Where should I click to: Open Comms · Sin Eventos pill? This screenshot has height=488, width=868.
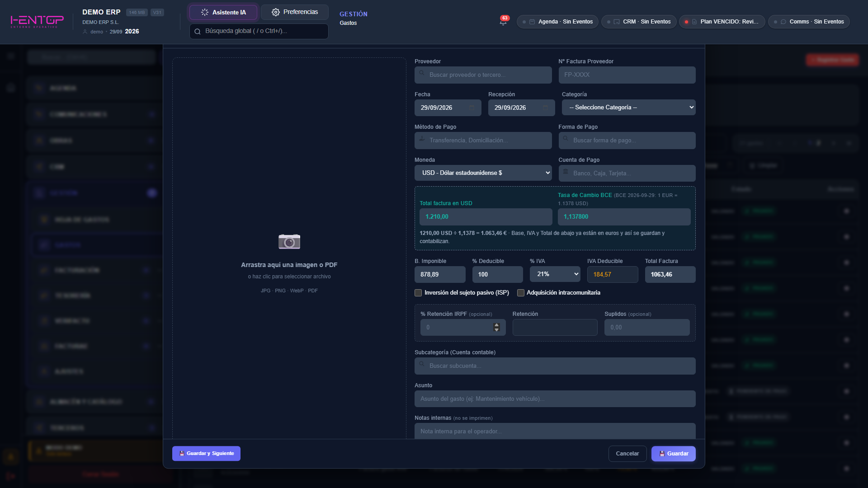pos(809,22)
